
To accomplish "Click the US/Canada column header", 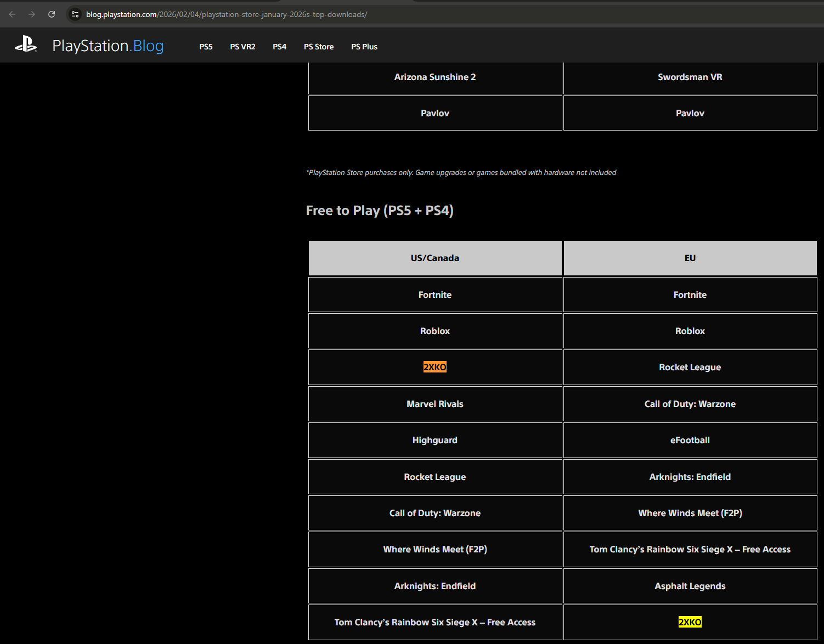I will tap(435, 258).
